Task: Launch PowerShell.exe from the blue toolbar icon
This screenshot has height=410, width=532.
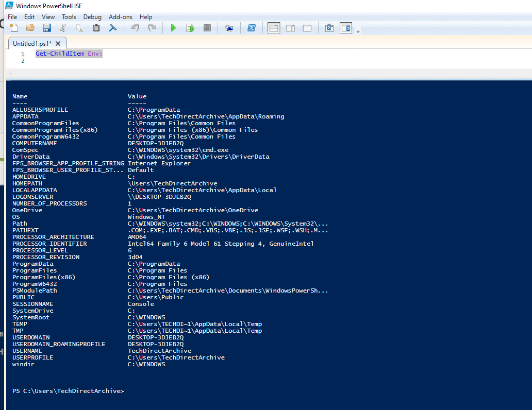Action: (x=252, y=28)
